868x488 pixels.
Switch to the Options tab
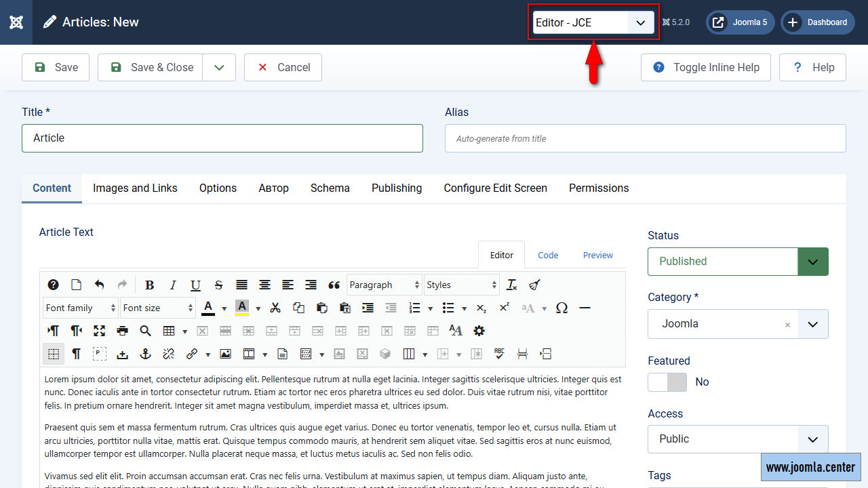pos(218,188)
